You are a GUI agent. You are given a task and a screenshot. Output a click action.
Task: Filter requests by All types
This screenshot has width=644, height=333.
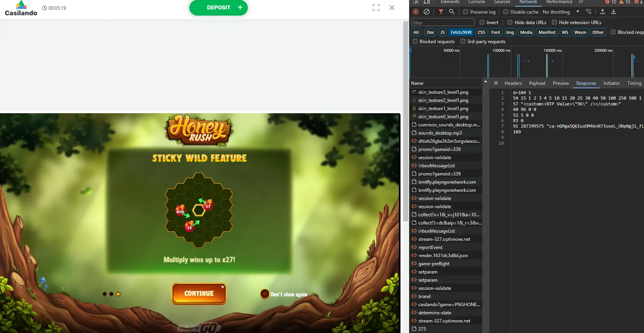click(x=416, y=32)
